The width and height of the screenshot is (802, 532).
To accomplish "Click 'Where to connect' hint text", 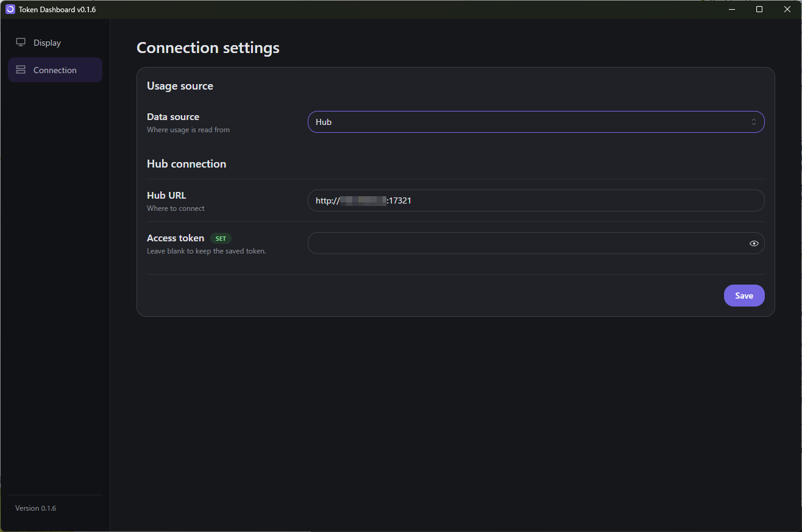I will tap(176, 208).
